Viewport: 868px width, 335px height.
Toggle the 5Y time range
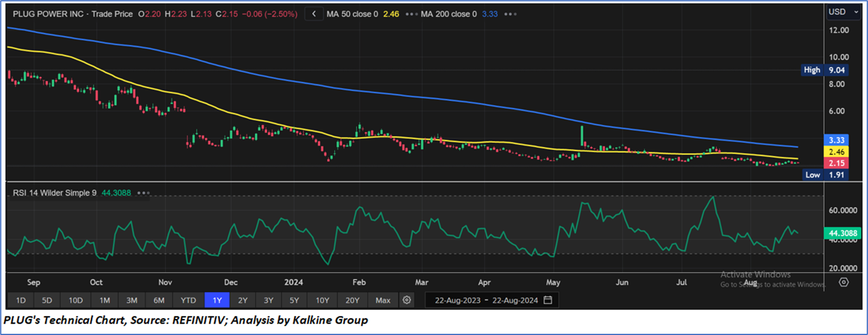[294, 300]
